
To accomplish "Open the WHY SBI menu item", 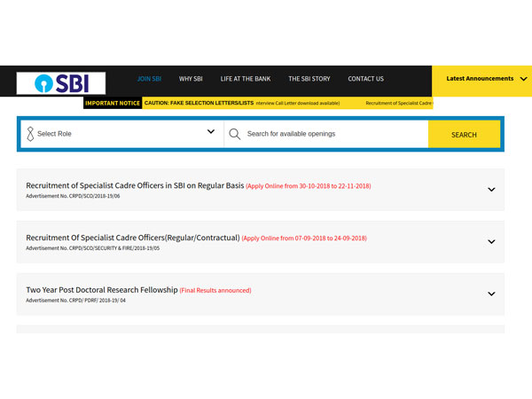I will tap(191, 79).
